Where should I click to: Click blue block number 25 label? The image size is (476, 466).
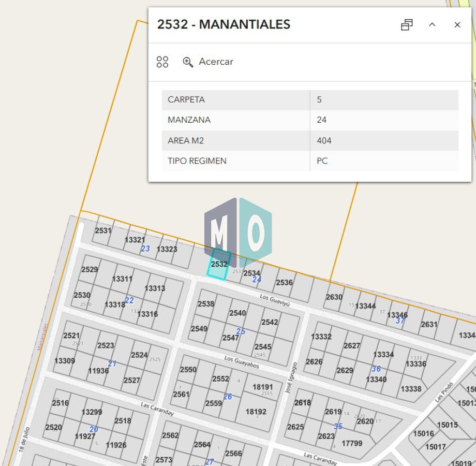tap(241, 331)
